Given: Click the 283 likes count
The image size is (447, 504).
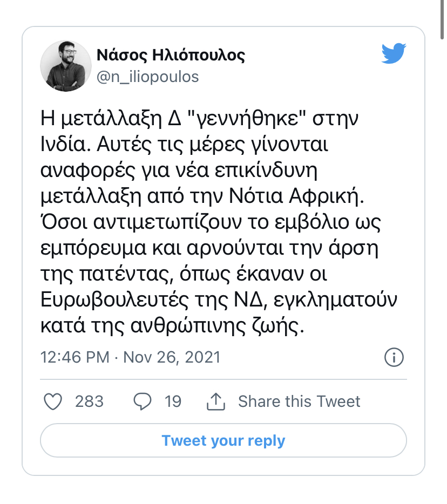Looking at the screenshot, I should coord(89,401).
